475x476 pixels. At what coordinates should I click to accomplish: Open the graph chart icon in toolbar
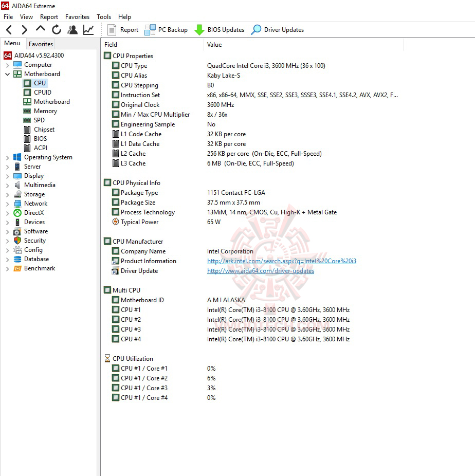(x=88, y=30)
